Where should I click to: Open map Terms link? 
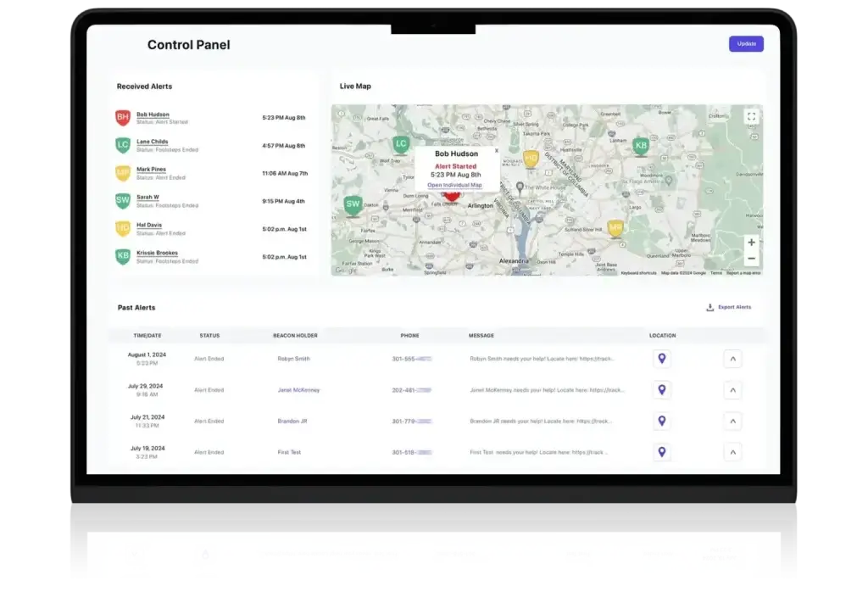coord(716,273)
